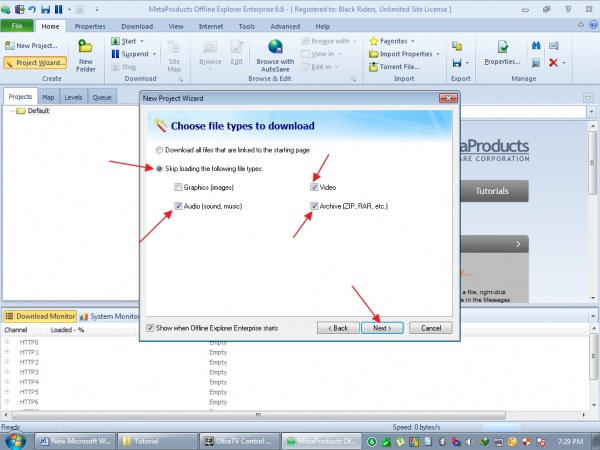The height and width of the screenshot is (450, 600).
Task: Click the Back button in wizard
Action: click(338, 328)
